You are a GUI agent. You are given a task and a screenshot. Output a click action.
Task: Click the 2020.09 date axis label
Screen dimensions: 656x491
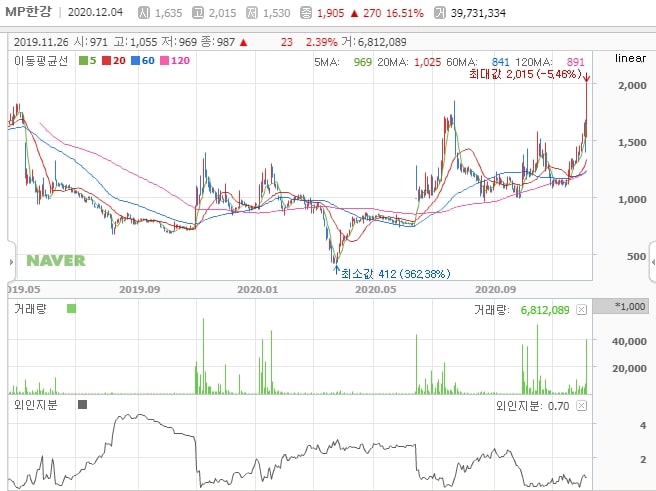pyautogui.click(x=496, y=289)
